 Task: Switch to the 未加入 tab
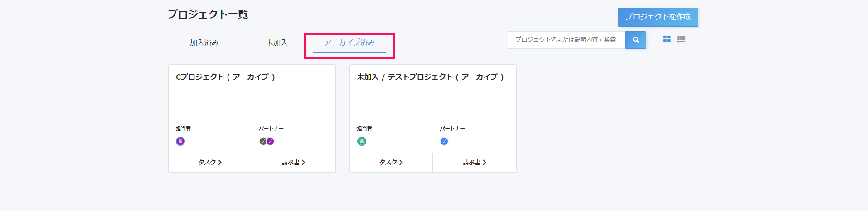tap(276, 43)
